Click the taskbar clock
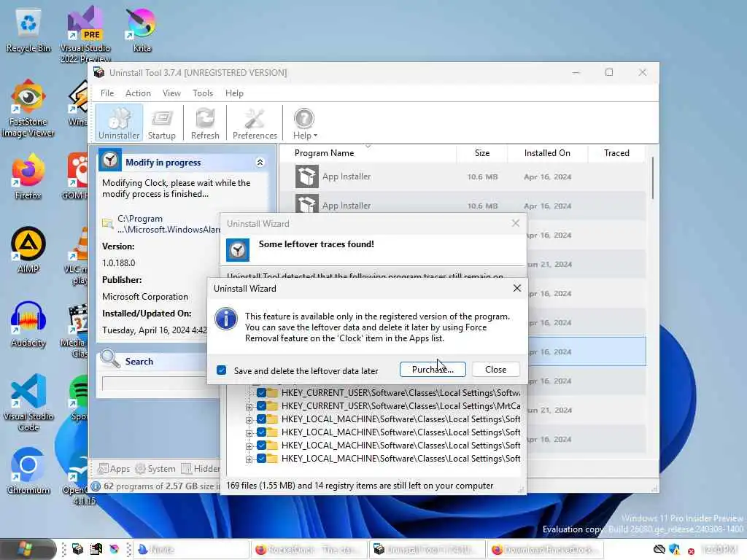Screen dimensions: 747x560 [x=720, y=550]
